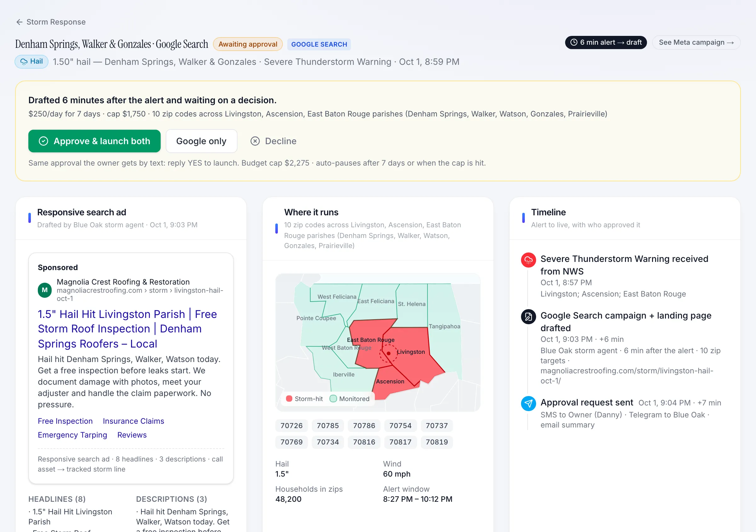Select zip code chip 70786

point(364,425)
